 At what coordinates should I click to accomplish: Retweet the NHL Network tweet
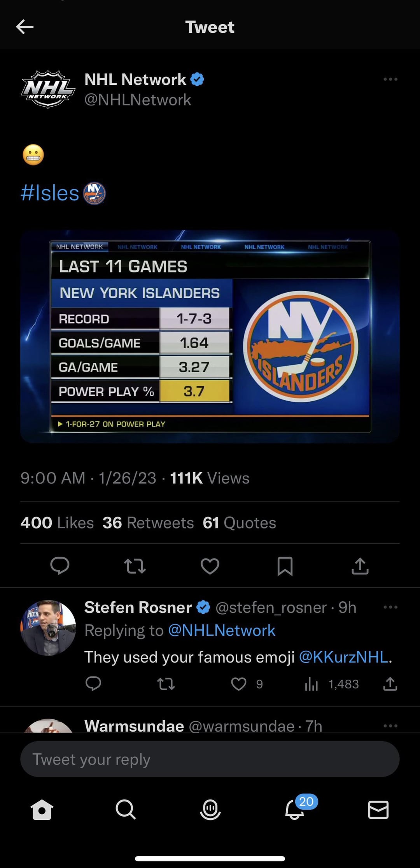point(135,566)
